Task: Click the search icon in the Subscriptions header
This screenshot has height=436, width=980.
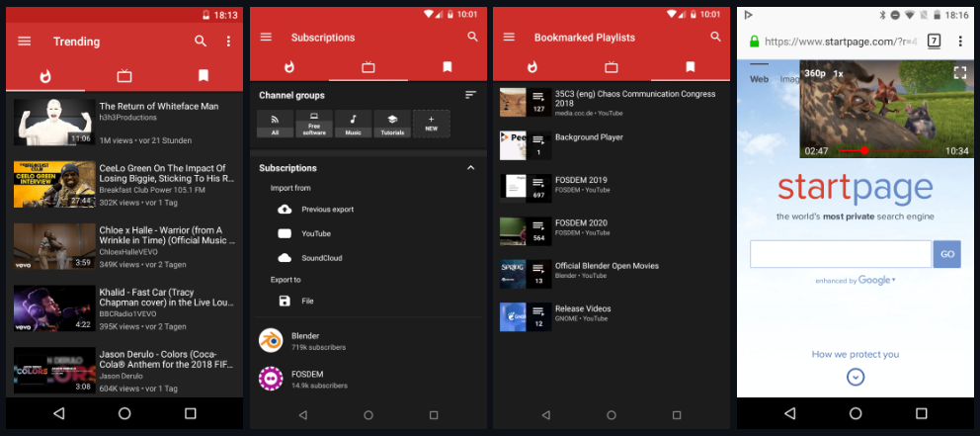Action: [x=472, y=38]
